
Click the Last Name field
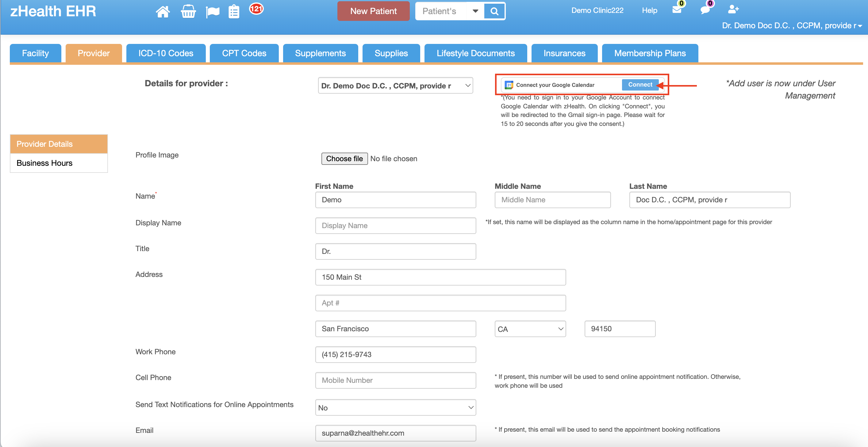[710, 200]
